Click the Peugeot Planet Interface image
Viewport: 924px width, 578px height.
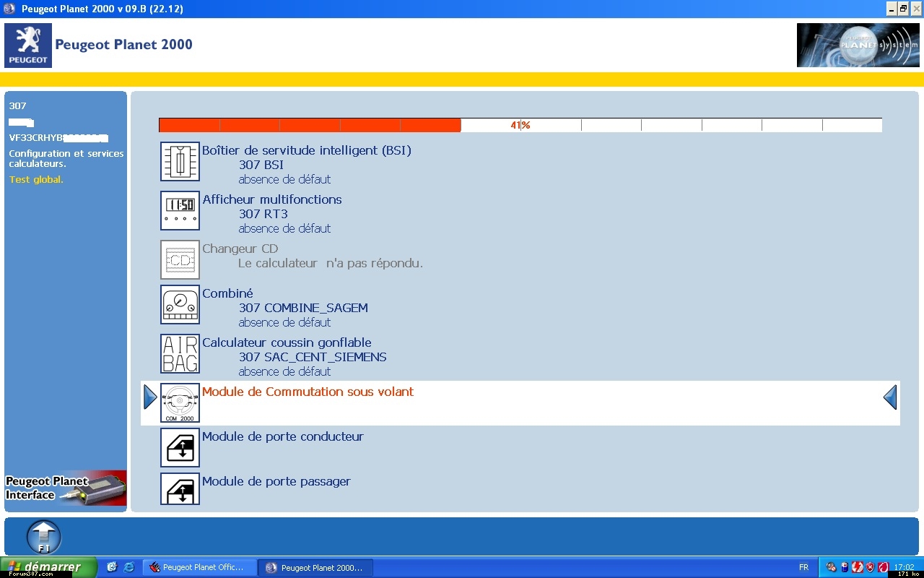66,488
